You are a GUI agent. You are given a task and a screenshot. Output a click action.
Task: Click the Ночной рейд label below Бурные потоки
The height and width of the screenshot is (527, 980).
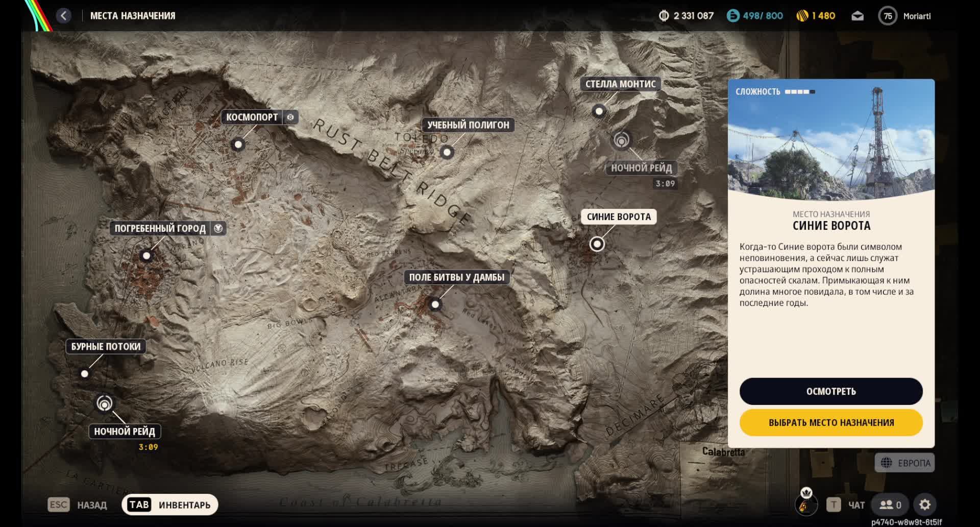(125, 432)
